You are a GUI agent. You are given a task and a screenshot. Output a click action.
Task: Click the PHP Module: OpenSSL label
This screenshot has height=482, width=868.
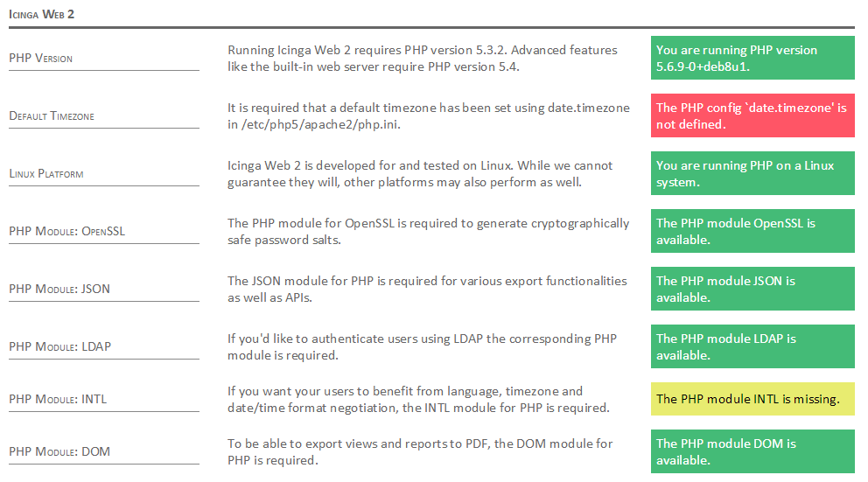click(66, 232)
